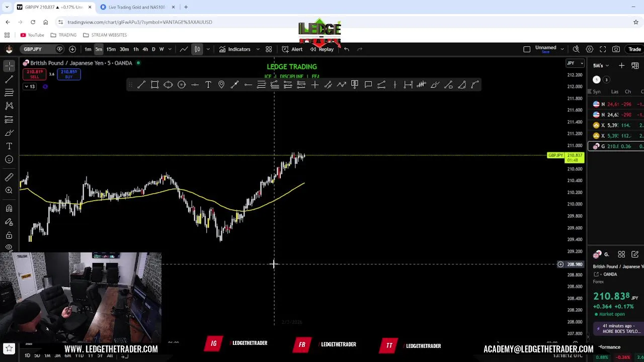The height and width of the screenshot is (362, 644).
Task: Click the blue 210.859 BUY button
Action: click(x=69, y=74)
